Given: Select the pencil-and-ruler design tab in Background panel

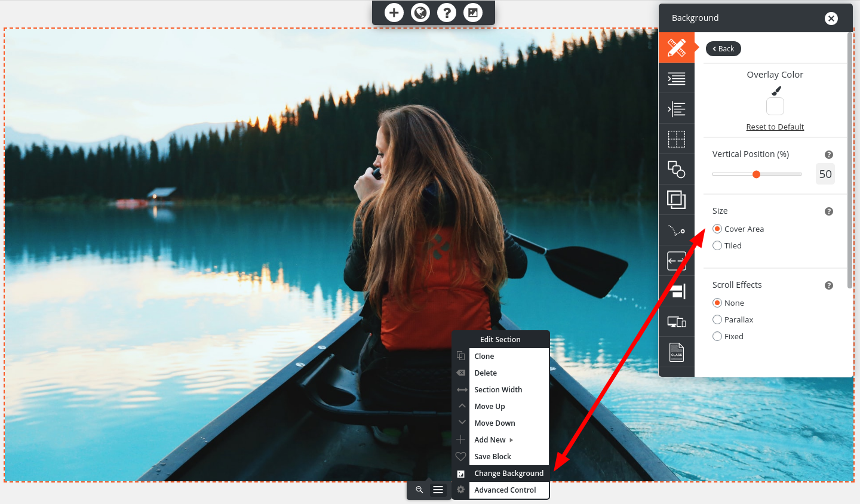Looking at the screenshot, I should (677, 47).
